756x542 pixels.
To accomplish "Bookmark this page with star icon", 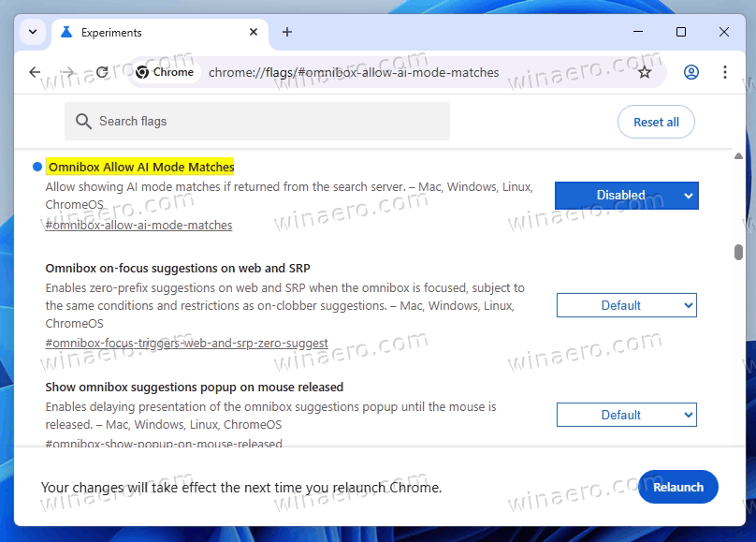I will point(644,72).
